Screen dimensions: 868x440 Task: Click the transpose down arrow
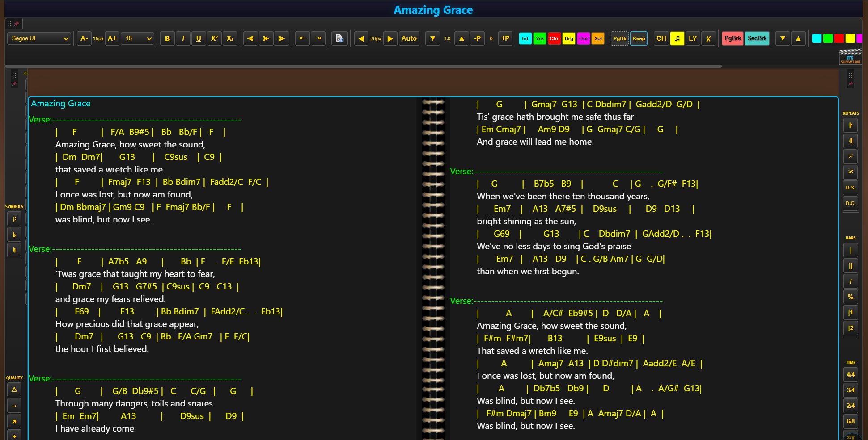432,38
